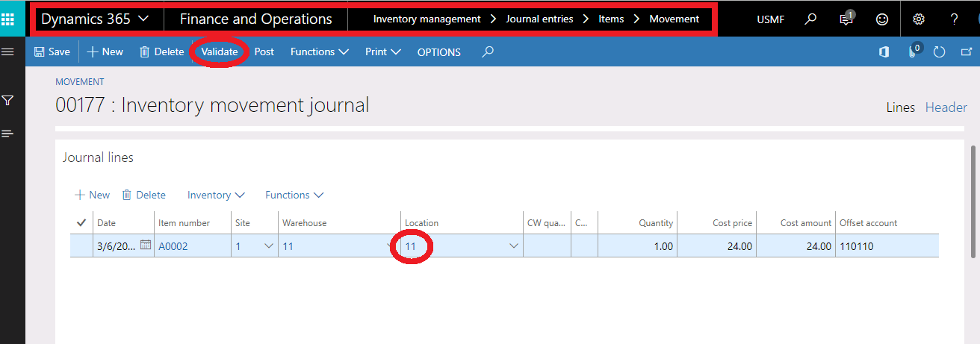980x344 pixels.
Task: Click the Offset account 110110 cell
Action: pyautogui.click(x=887, y=246)
